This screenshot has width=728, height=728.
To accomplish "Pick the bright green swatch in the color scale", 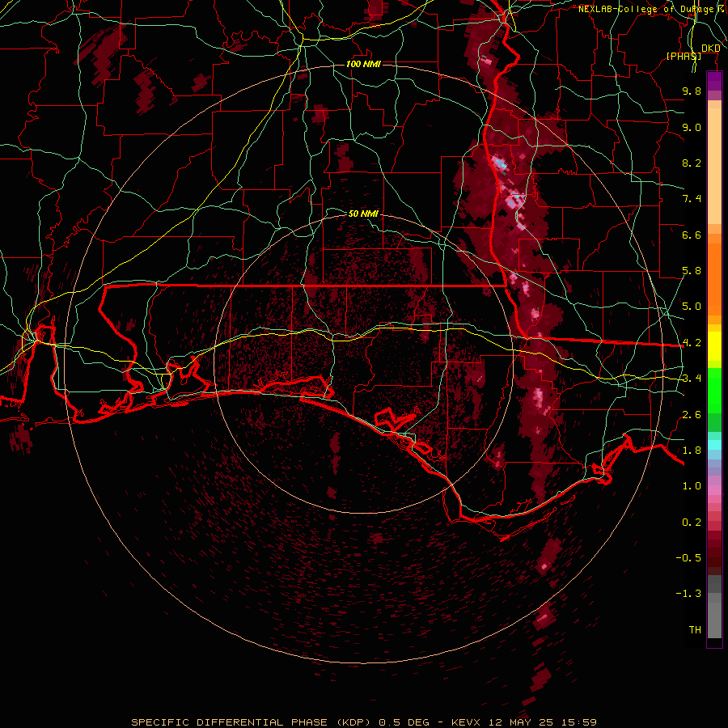I will 714,392.
